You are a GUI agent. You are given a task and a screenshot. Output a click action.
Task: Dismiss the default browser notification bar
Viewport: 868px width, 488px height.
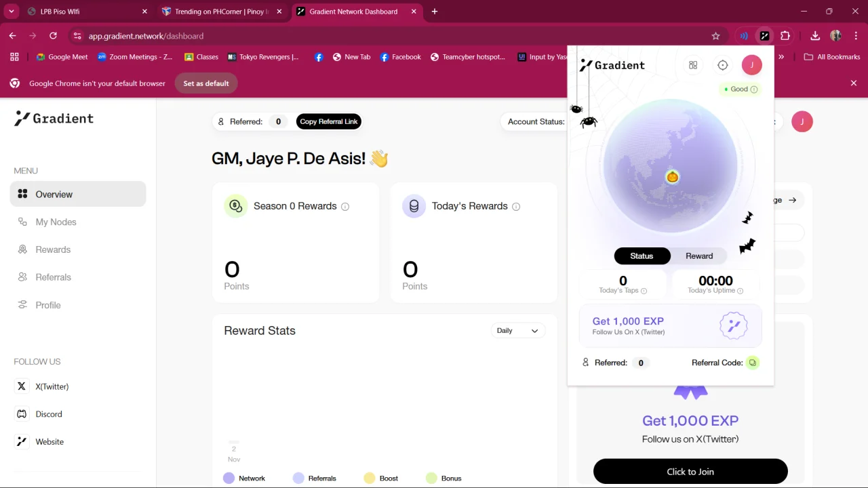pyautogui.click(x=854, y=83)
